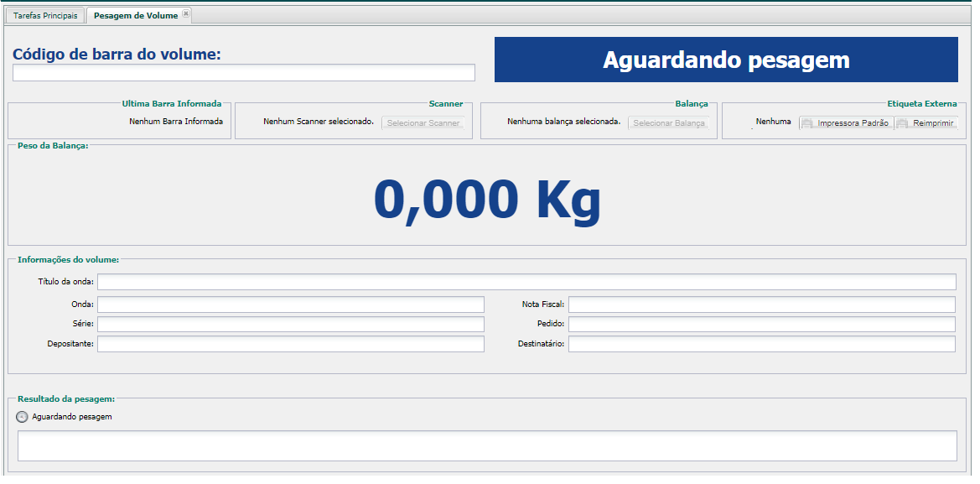Viewport: 980px width, 484px height.
Task: Focus the Pedido input field
Action: coord(762,325)
